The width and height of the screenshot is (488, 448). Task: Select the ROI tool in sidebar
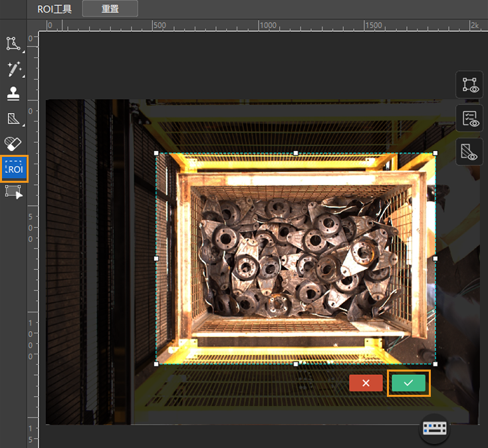tap(14, 169)
